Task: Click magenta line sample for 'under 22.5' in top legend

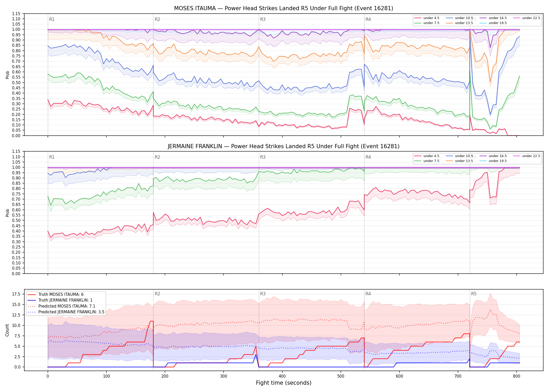Action: [517, 18]
